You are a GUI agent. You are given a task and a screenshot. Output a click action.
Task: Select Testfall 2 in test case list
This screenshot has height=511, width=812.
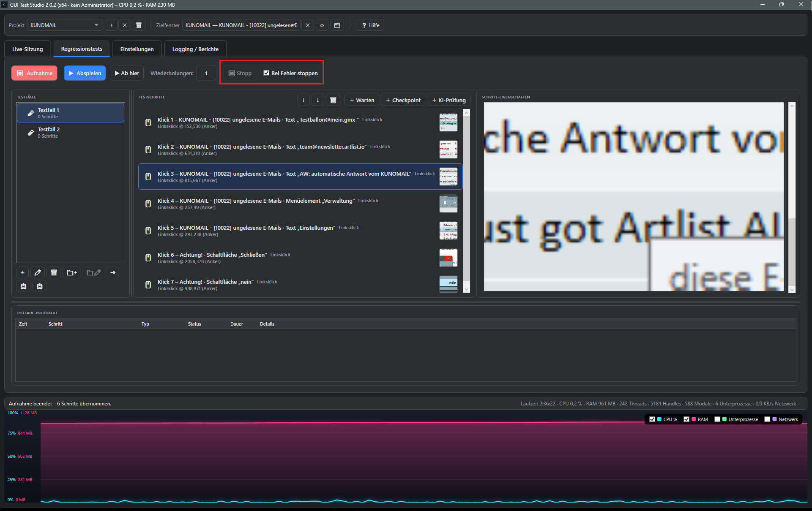(x=71, y=132)
